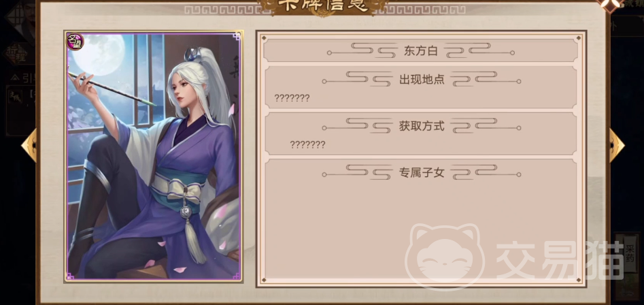Tap the full moon in the card artwork

99,54
